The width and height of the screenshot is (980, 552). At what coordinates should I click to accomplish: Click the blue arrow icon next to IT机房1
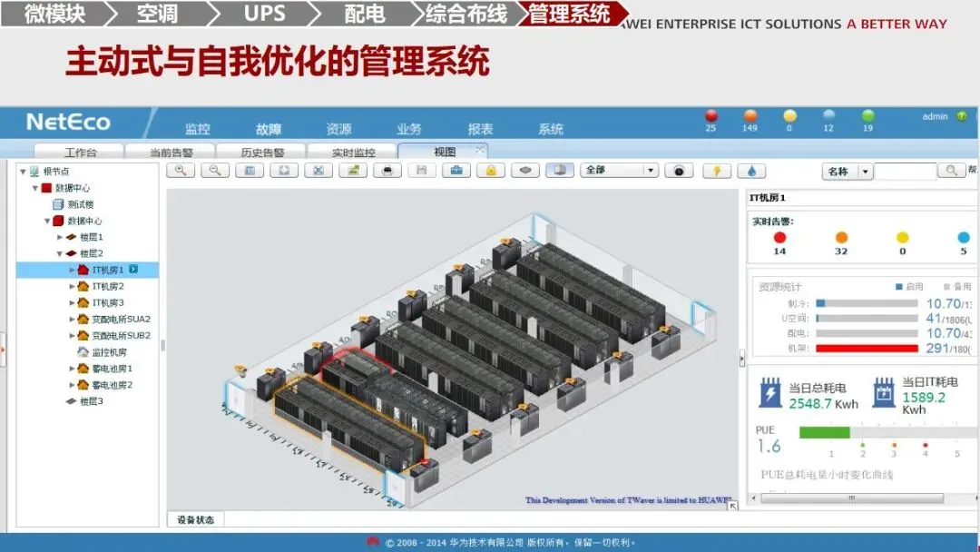point(133,270)
